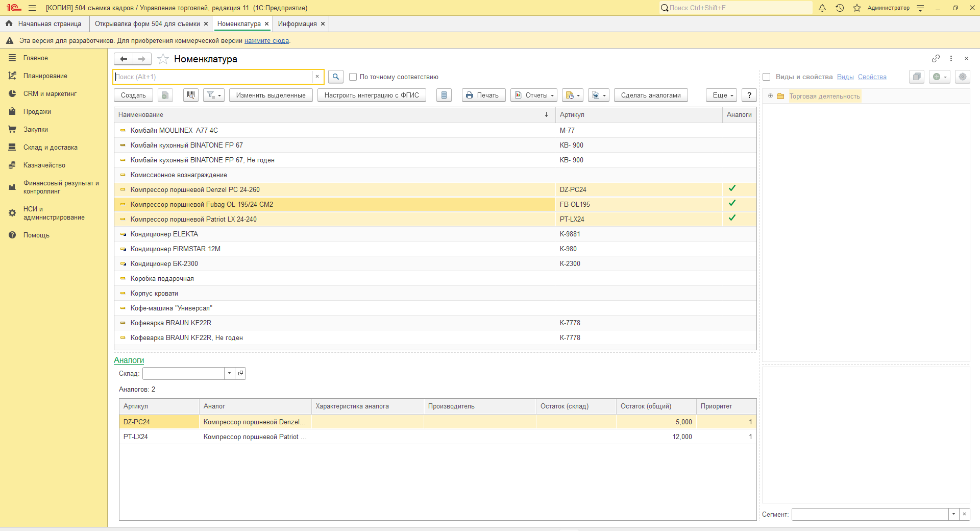Click the forward navigation arrow

pos(142,59)
